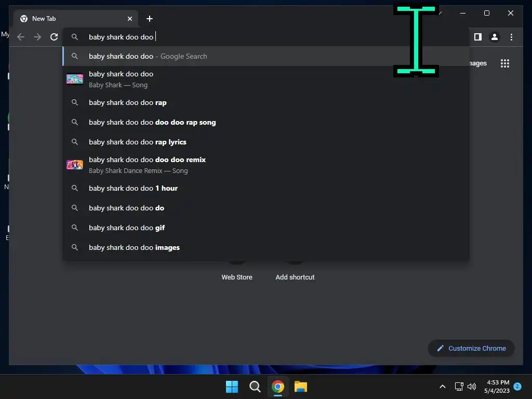
Task: Select 'baby shark doo doo - Google Search' suggestion
Action: click(266, 56)
